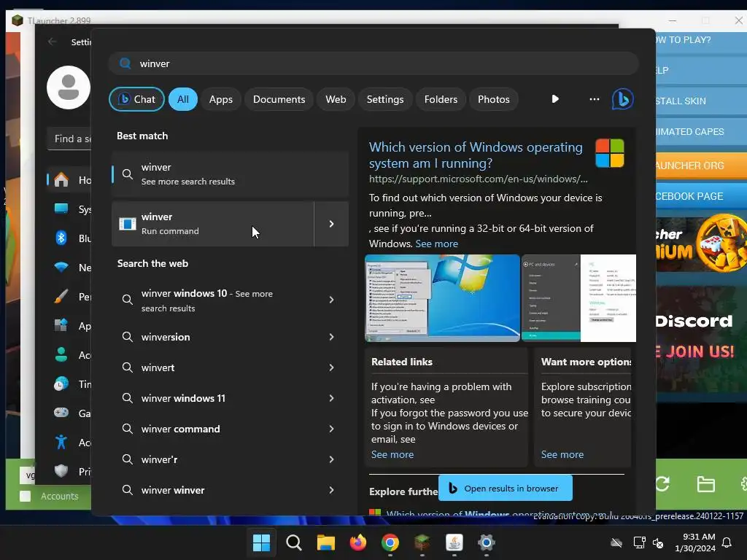This screenshot has width=747, height=560.
Task: Click 'See more' after article summary
Action: (436, 244)
